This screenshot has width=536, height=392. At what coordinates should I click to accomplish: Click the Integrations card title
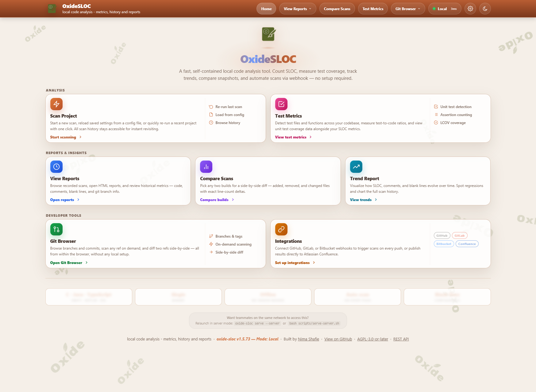(x=288, y=241)
